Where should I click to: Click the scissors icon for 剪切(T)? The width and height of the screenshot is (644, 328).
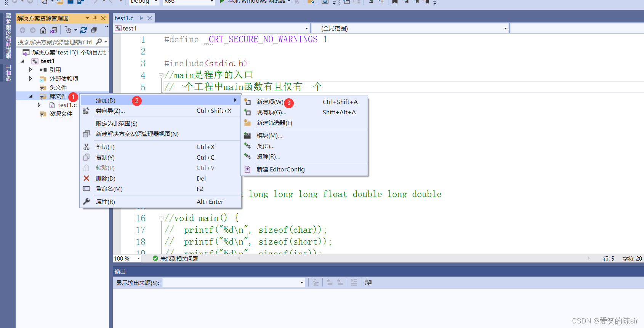(x=87, y=147)
